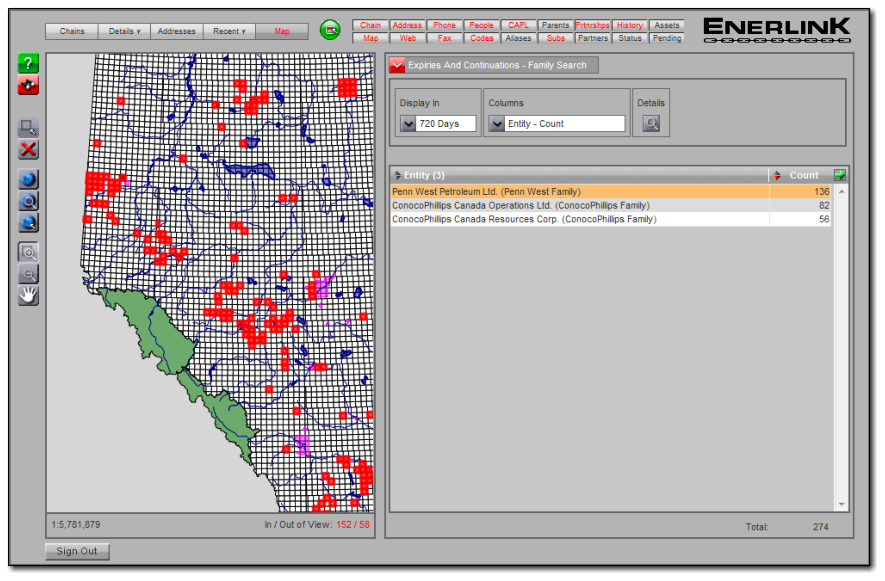The image size is (885, 581).
Task: Click the In / Out of View 152 / 58 value
Action: click(353, 525)
